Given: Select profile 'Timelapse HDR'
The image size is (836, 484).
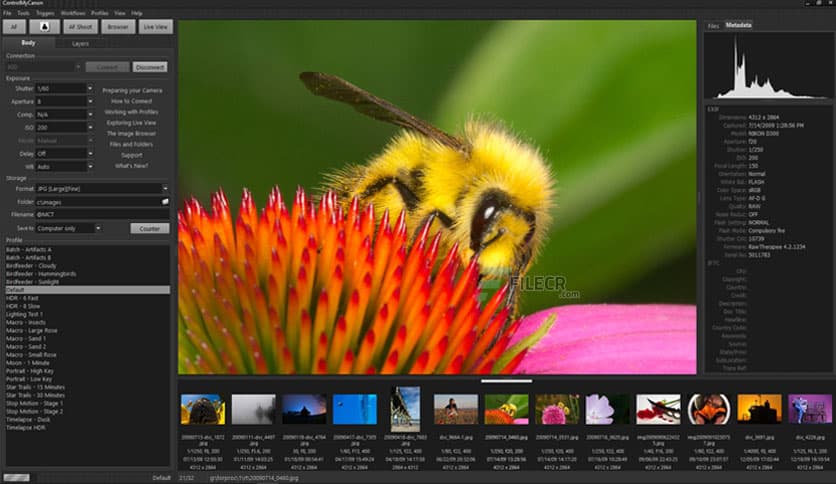Looking at the screenshot, I should [26, 427].
